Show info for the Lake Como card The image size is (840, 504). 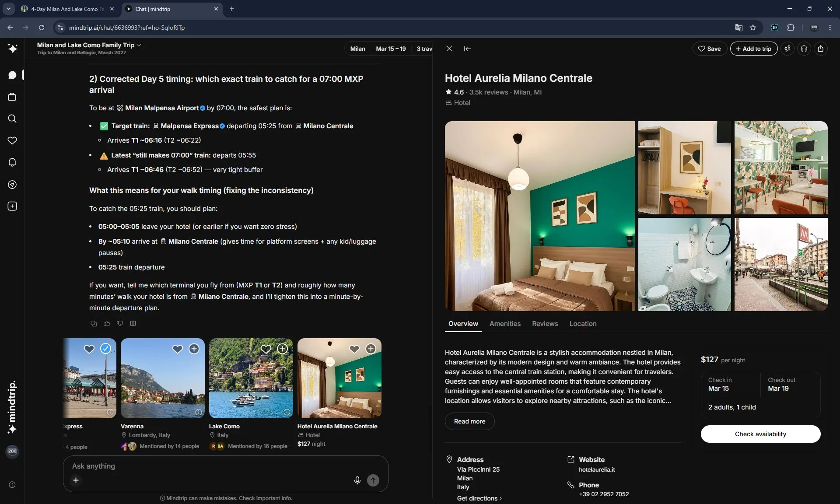[287, 412]
